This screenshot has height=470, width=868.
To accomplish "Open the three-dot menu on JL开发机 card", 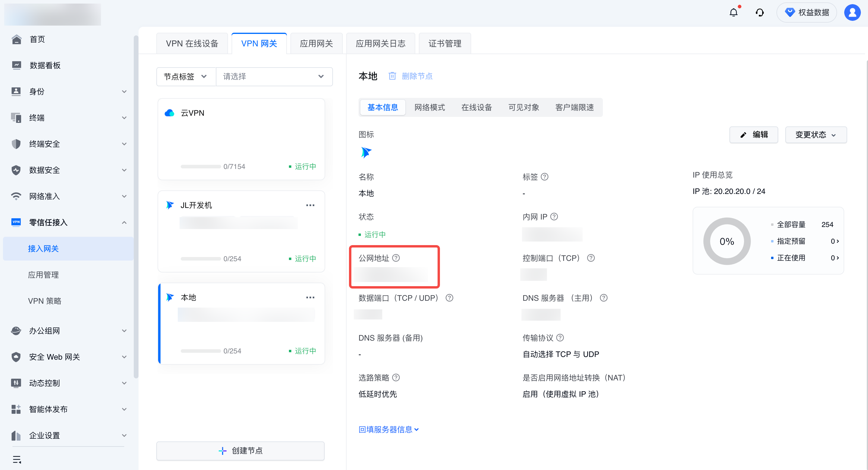I will point(310,205).
